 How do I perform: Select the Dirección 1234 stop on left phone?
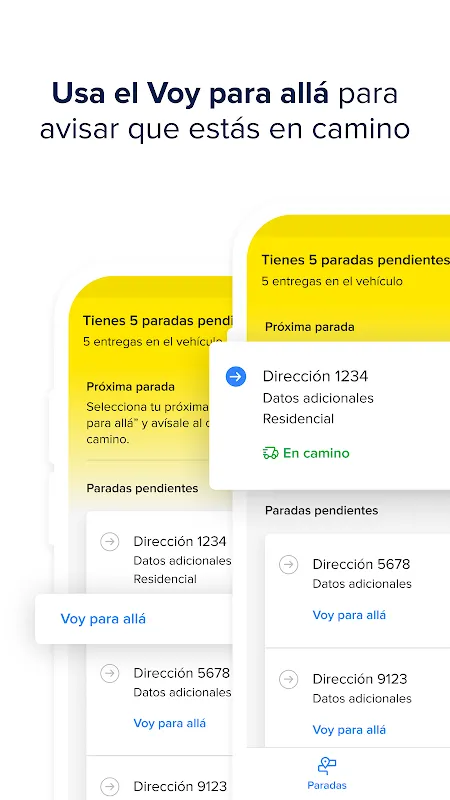click(x=160, y=553)
